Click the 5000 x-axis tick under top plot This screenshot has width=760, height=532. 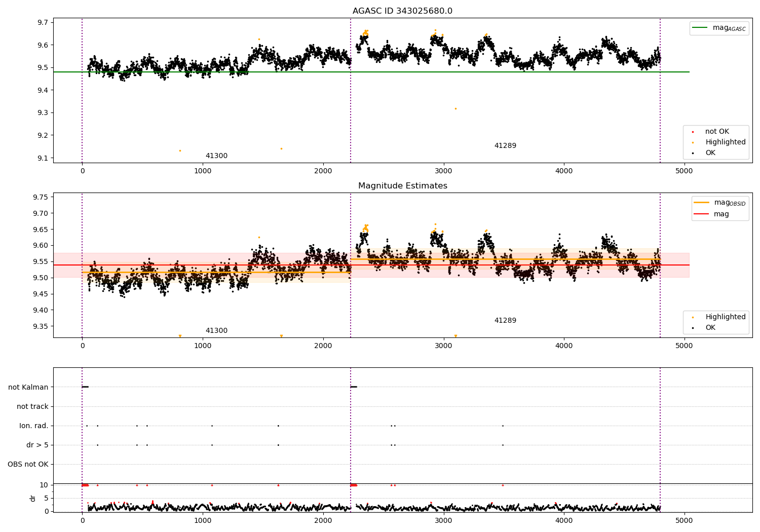coord(685,171)
